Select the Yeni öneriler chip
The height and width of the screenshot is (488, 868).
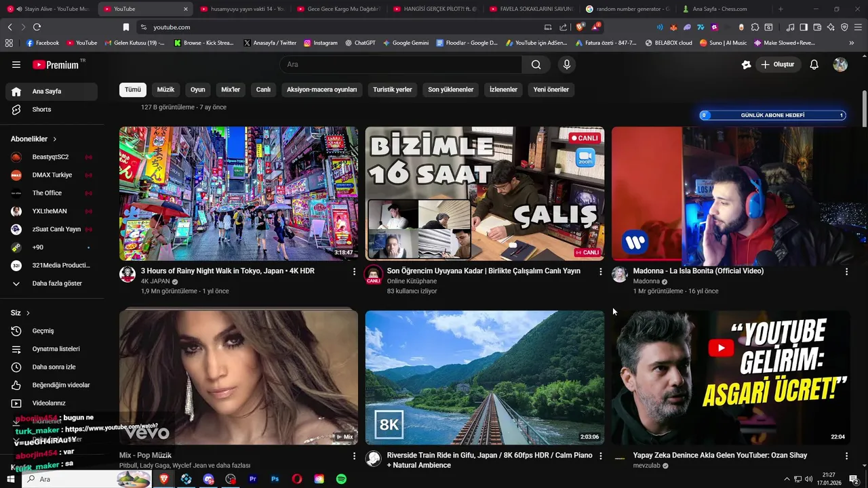coord(551,89)
